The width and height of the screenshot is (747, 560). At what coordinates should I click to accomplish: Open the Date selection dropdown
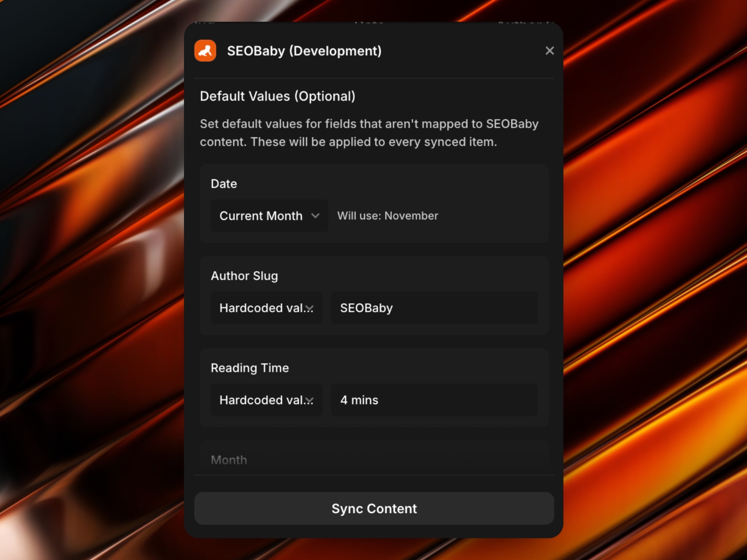261,216
